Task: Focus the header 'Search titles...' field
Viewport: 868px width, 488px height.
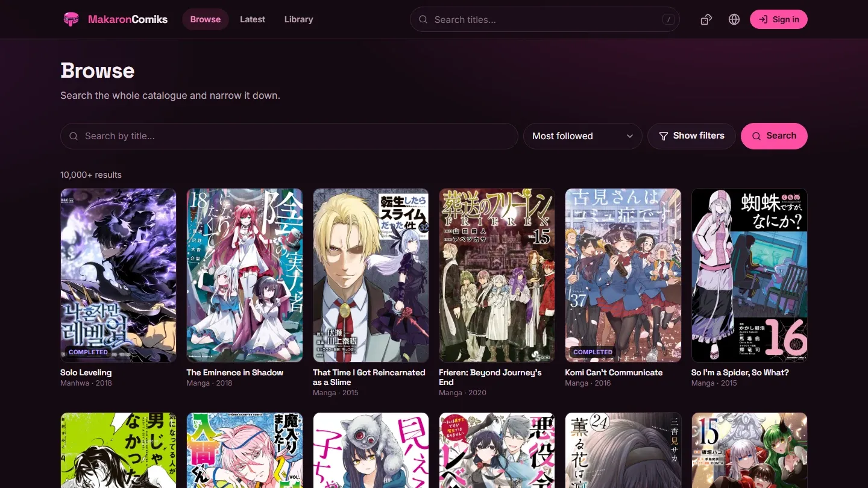Action: click(x=545, y=19)
